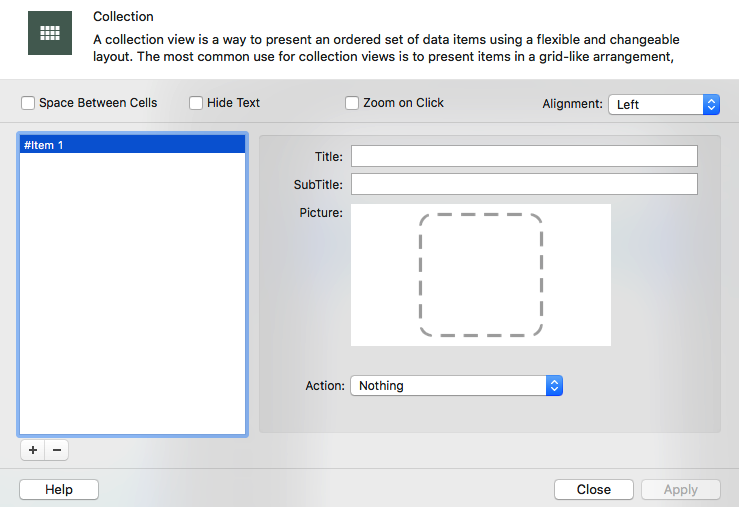This screenshot has height=507, width=739.
Task: Add a new item with the plus button
Action: point(33,451)
